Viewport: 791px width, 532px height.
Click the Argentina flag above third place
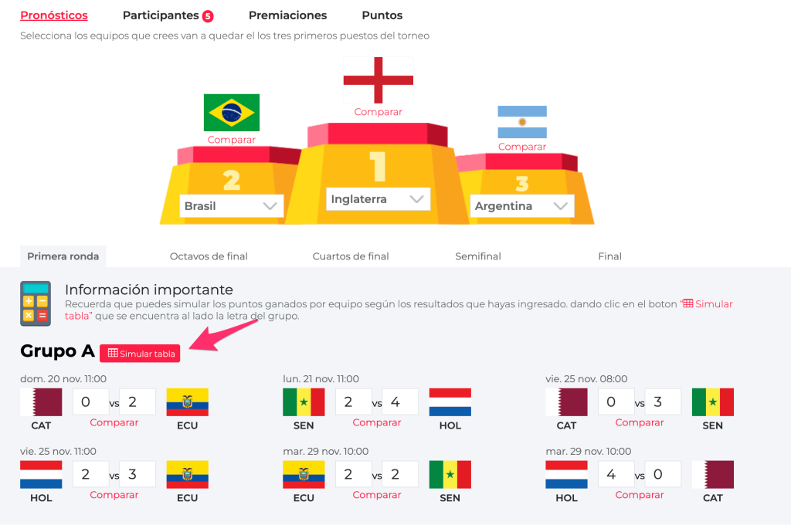(x=522, y=122)
